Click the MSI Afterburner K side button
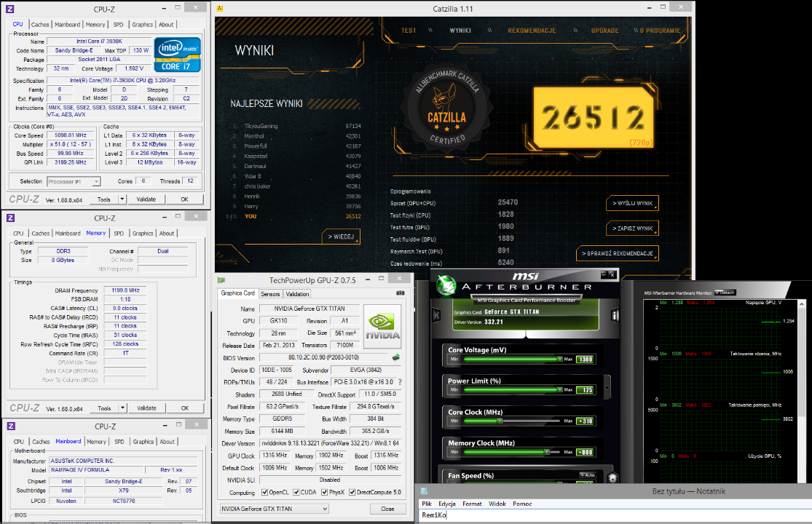 [436, 315]
